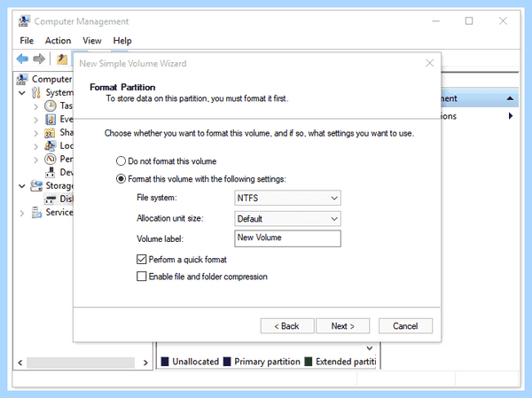Uncheck Perform a quick format
This screenshot has height=398, width=532.
coord(142,260)
